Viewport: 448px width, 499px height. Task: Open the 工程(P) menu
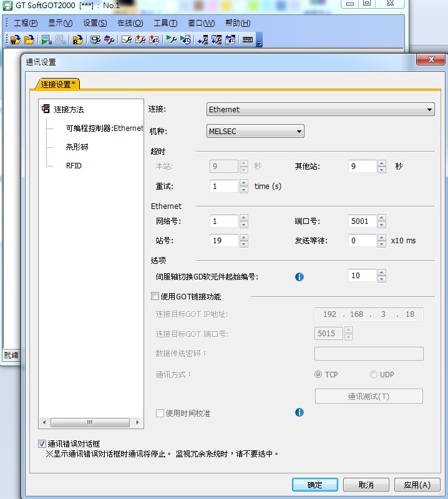[x=25, y=23]
